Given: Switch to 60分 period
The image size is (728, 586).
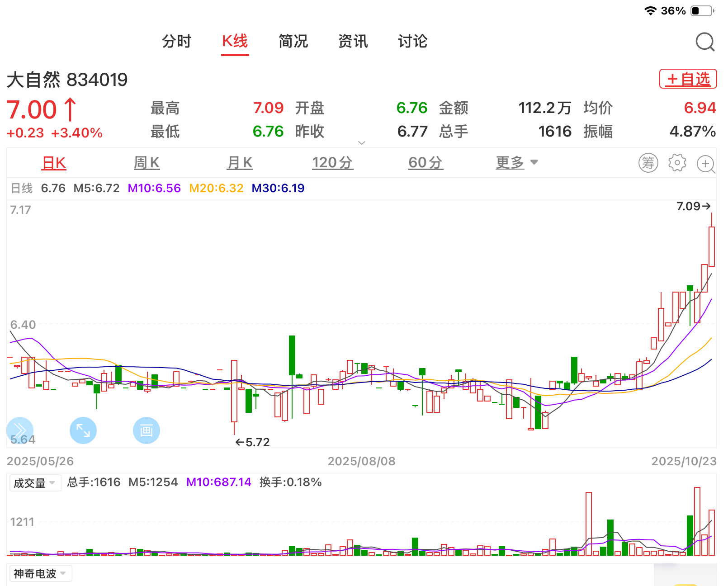Looking at the screenshot, I should [x=425, y=163].
